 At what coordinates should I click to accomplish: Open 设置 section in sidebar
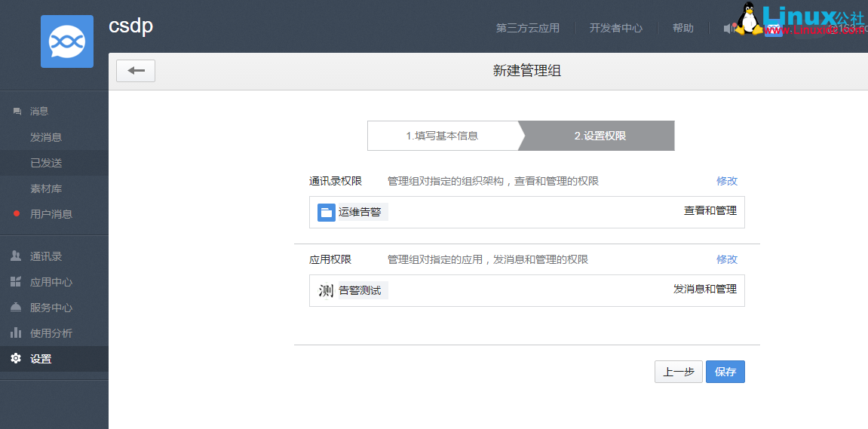point(41,359)
